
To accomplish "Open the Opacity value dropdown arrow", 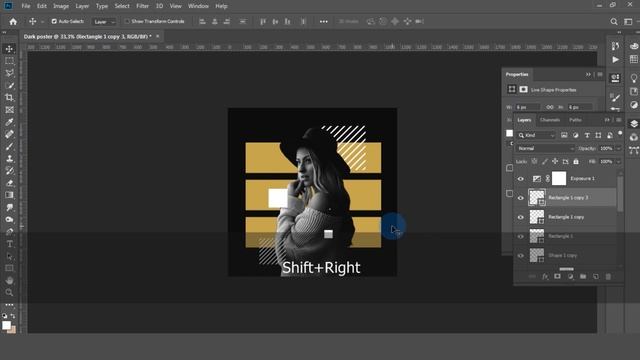I will coord(618,149).
